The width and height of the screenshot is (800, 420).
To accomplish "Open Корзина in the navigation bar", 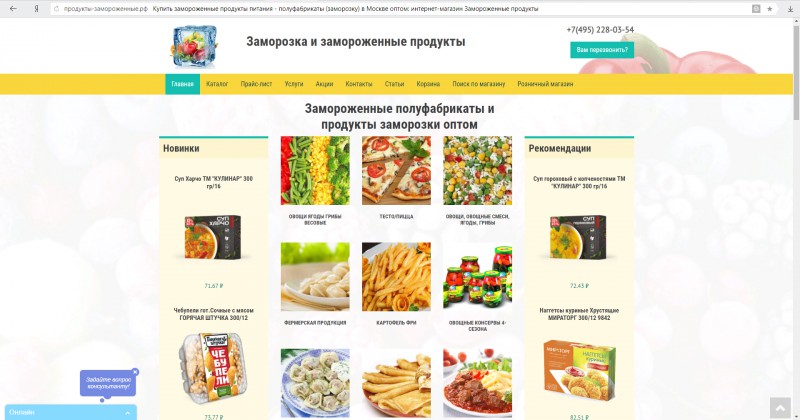I will (428, 84).
